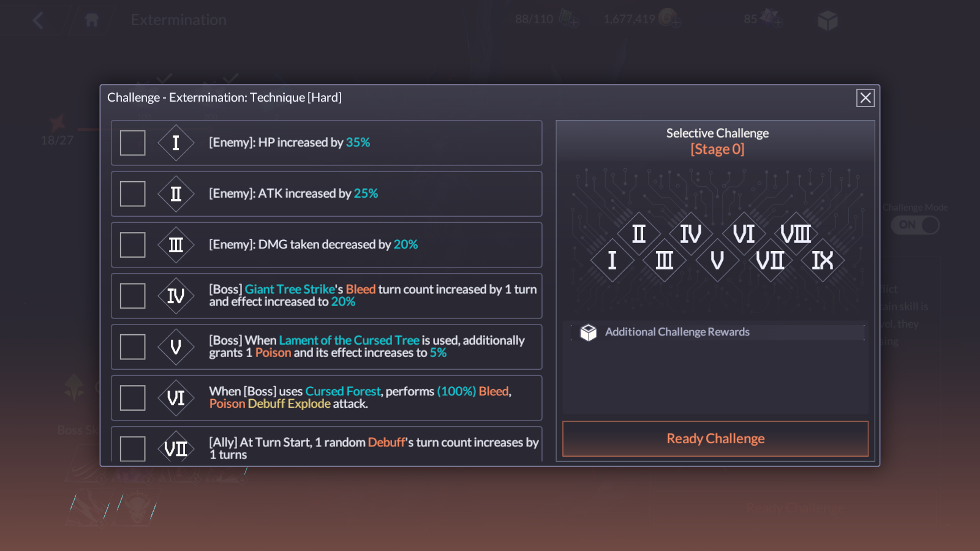Click the Additional Challenge Rewards header
Viewport: 980px width, 551px height.
[677, 332]
